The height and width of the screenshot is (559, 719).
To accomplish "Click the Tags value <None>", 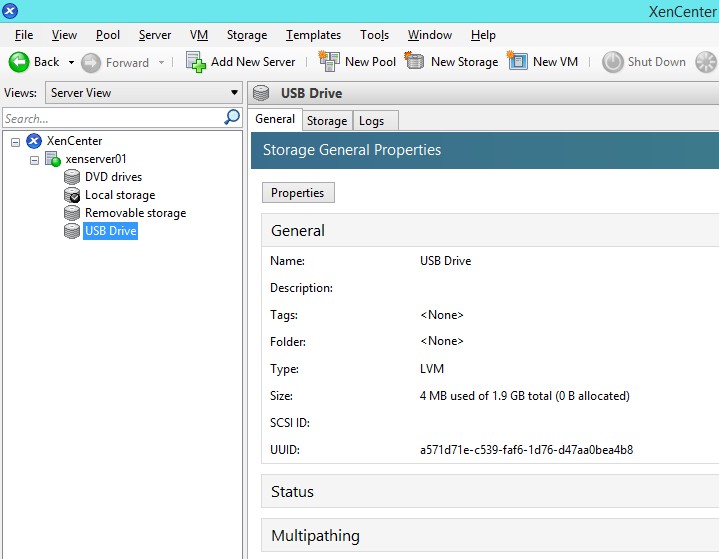I will click(442, 315).
